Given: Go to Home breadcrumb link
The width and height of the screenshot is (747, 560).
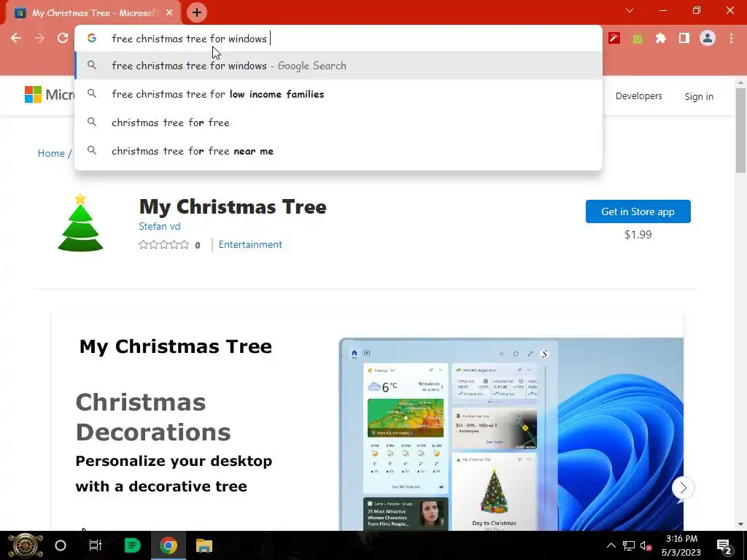Looking at the screenshot, I should (x=51, y=153).
